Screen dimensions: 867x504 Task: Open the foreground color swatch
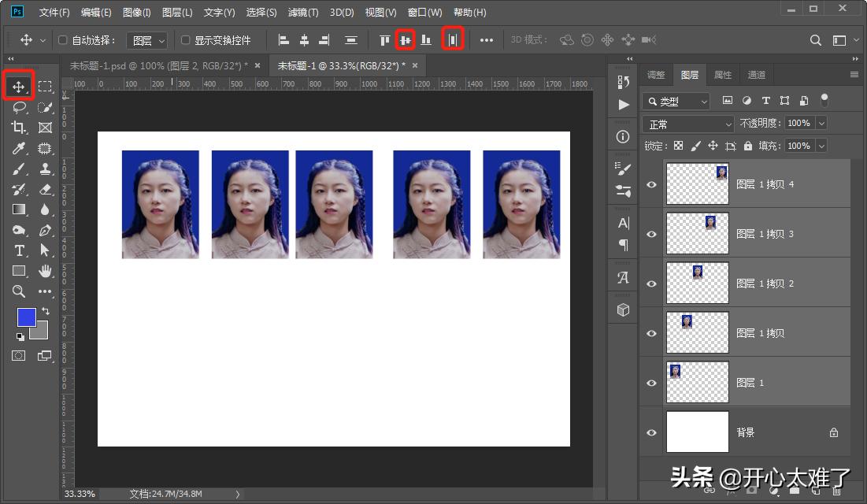[26, 316]
